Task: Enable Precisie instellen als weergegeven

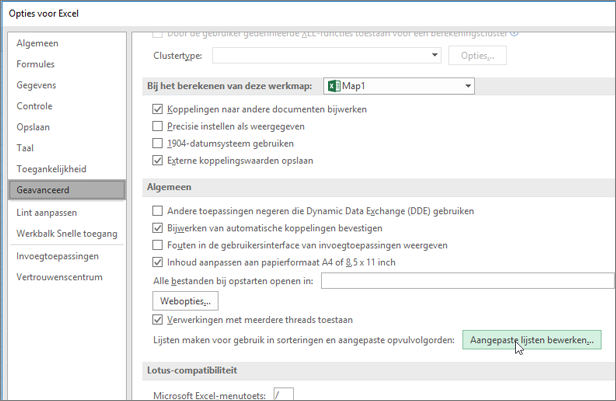Action: click(x=158, y=126)
